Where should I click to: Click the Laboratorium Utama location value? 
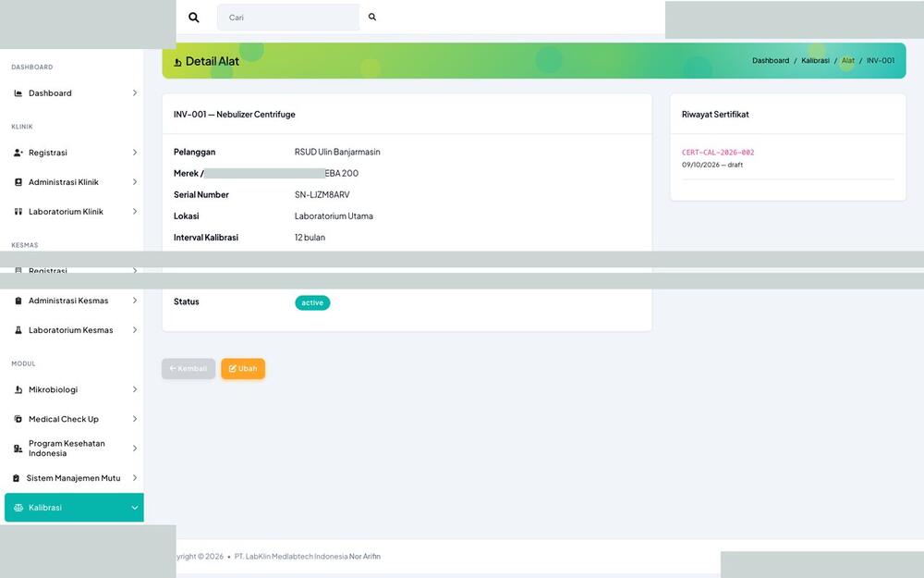click(334, 216)
